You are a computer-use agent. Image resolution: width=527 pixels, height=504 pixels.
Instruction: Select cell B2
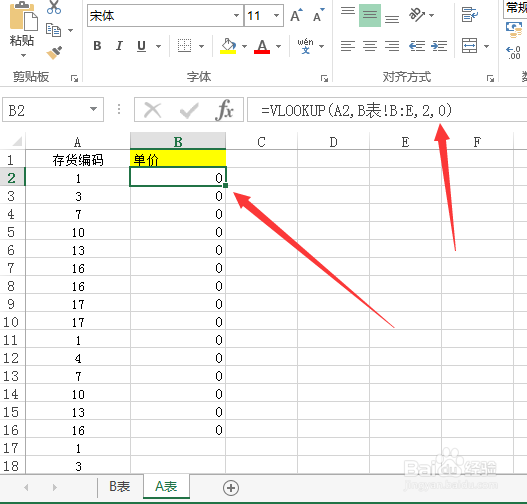point(178,177)
